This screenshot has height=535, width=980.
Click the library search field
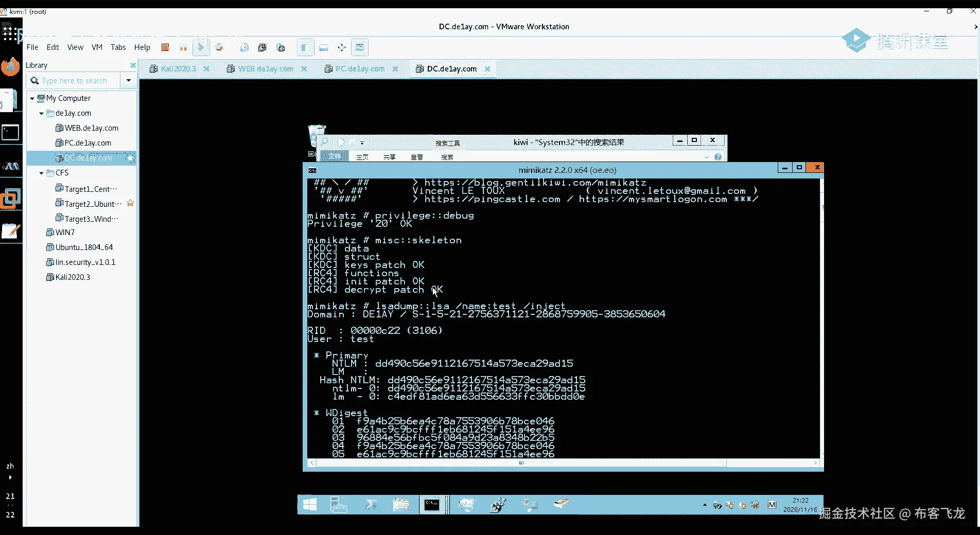74,81
